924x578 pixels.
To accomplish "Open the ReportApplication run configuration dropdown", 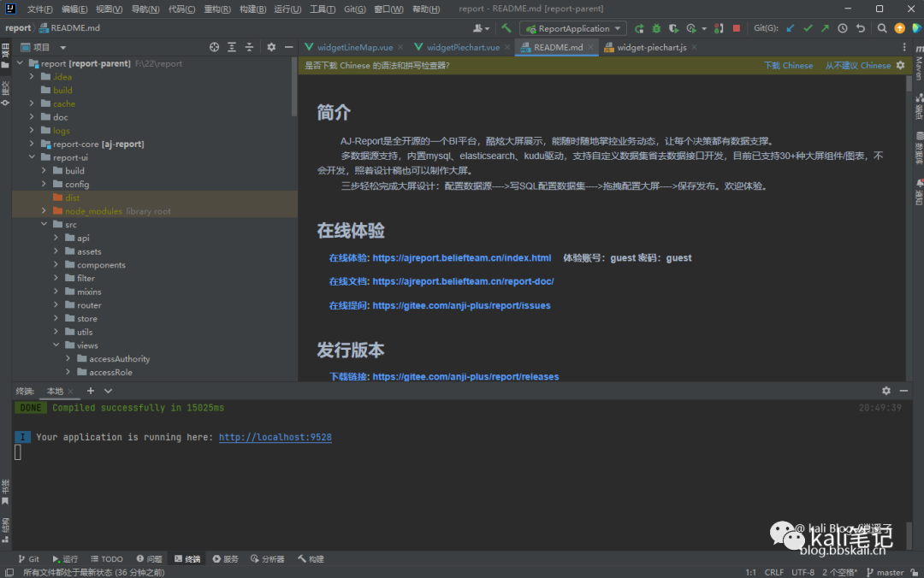I will tap(573, 28).
